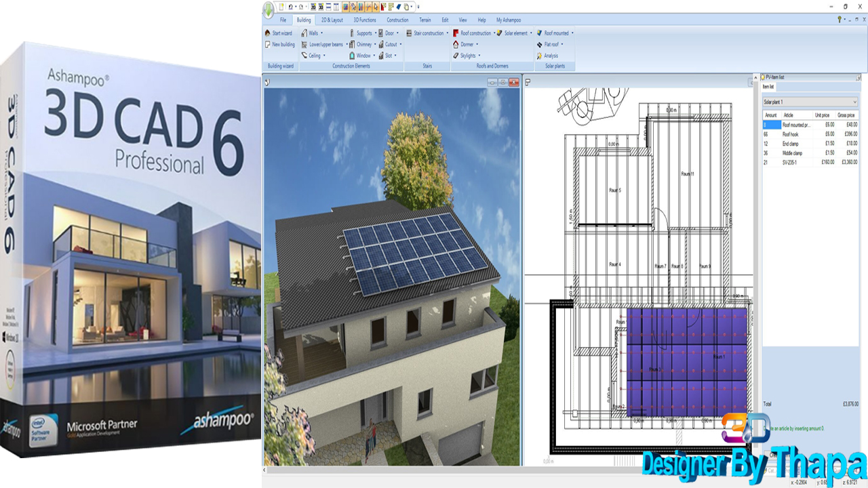Expand the Door dropdown arrow

point(397,33)
